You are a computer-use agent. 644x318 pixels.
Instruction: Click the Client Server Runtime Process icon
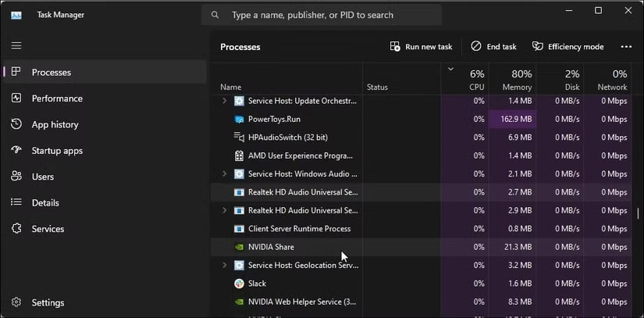coord(239,229)
